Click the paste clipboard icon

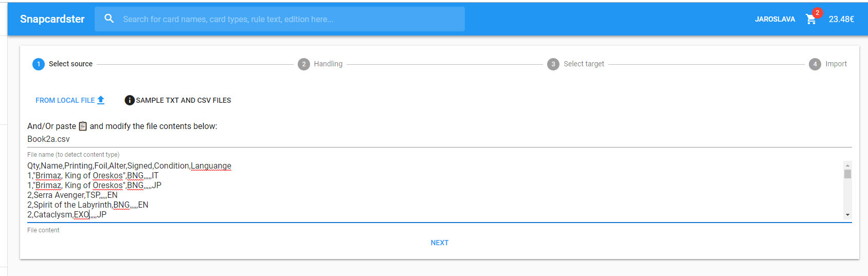[83, 126]
